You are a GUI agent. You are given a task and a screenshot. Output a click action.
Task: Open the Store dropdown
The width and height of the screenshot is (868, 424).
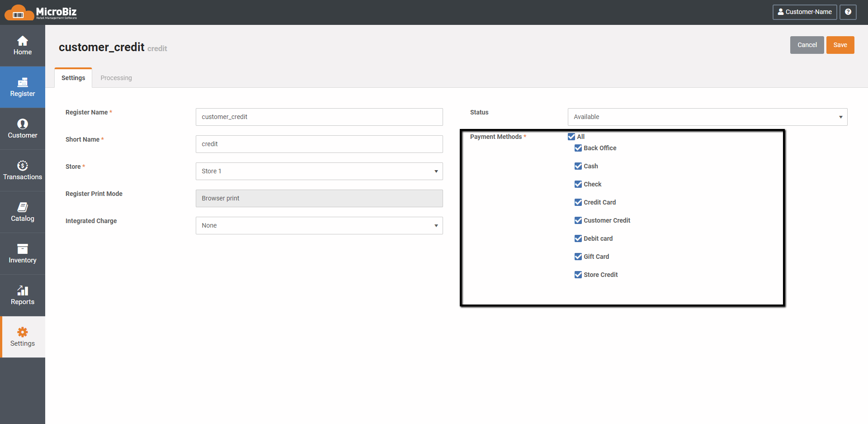[x=319, y=171]
